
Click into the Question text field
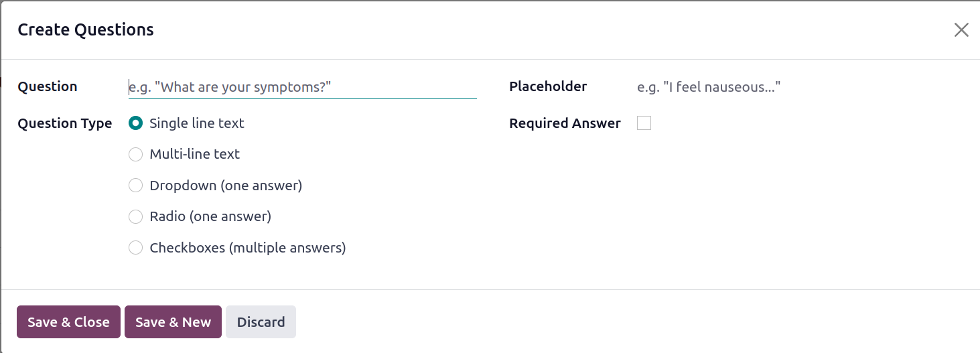coord(302,87)
